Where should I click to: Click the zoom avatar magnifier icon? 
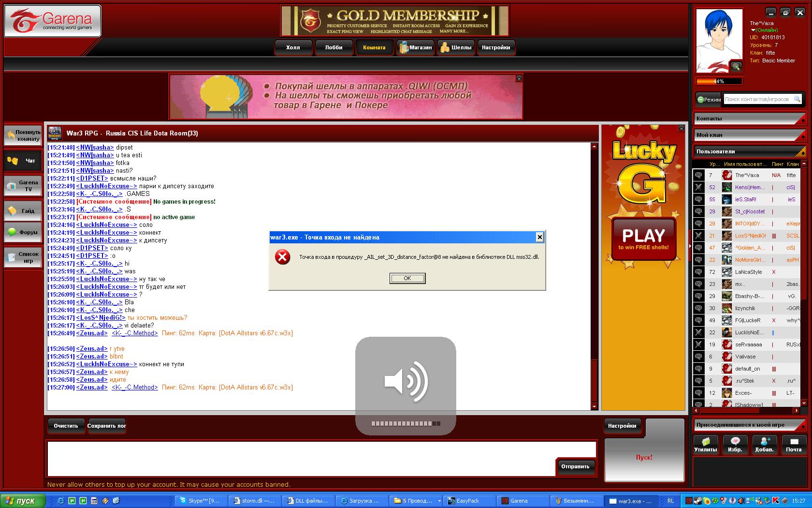click(x=736, y=66)
